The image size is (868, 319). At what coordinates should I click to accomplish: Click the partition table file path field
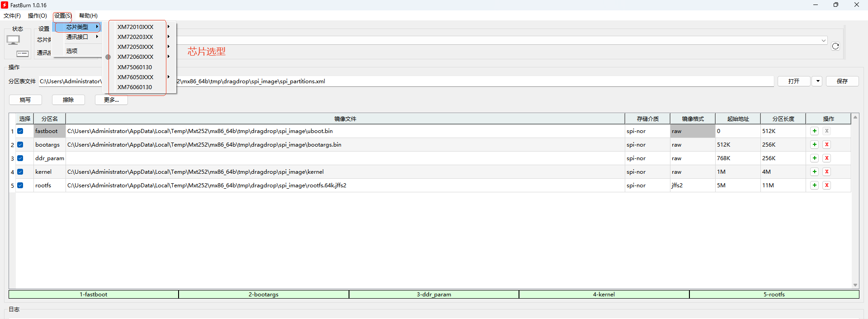pyautogui.click(x=406, y=81)
